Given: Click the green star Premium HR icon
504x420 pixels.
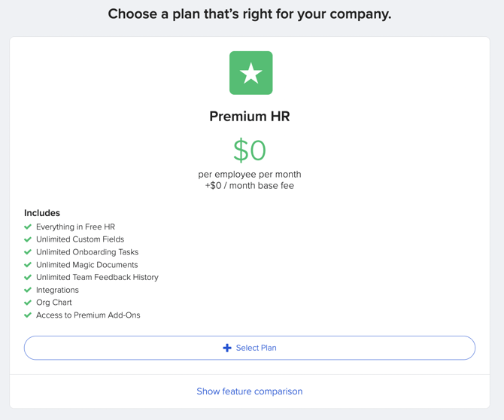Looking at the screenshot, I should [x=250, y=73].
